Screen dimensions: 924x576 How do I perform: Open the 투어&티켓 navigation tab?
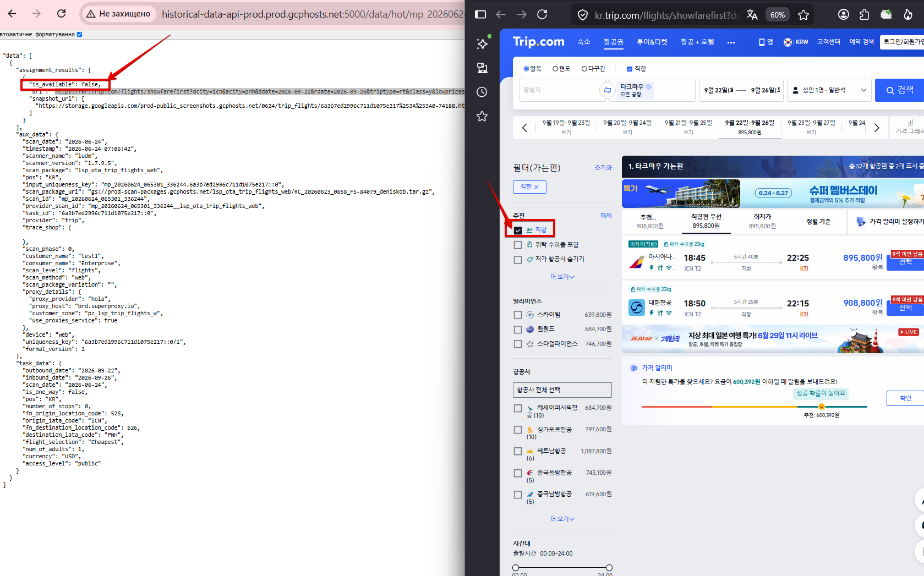click(x=652, y=42)
